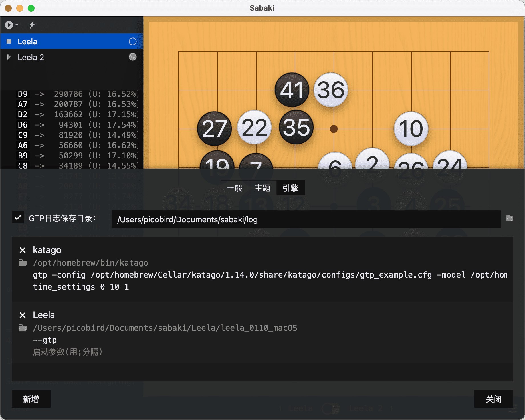Browse for katago executable path
The height and width of the screenshot is (420, 525).
click(23, 263)
